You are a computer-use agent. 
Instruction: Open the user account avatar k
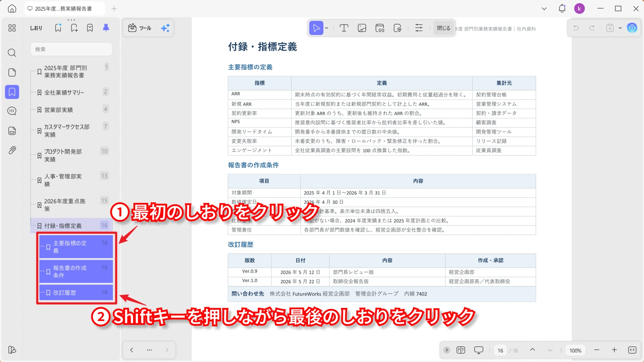(579, 8)
